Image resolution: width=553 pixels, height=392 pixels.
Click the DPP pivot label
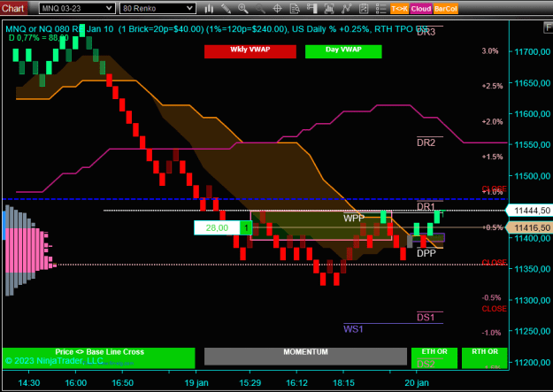tap(426, 253)
